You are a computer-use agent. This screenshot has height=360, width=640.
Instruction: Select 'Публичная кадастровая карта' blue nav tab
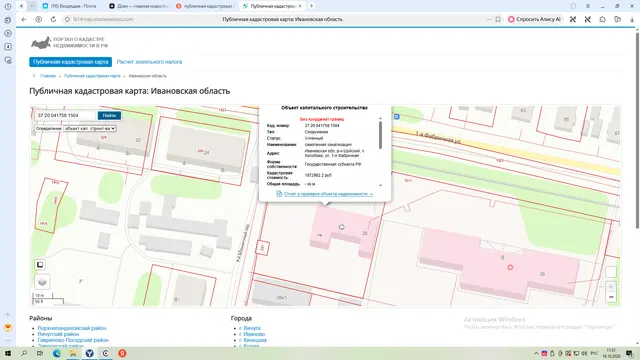click(x=70, y=62)
